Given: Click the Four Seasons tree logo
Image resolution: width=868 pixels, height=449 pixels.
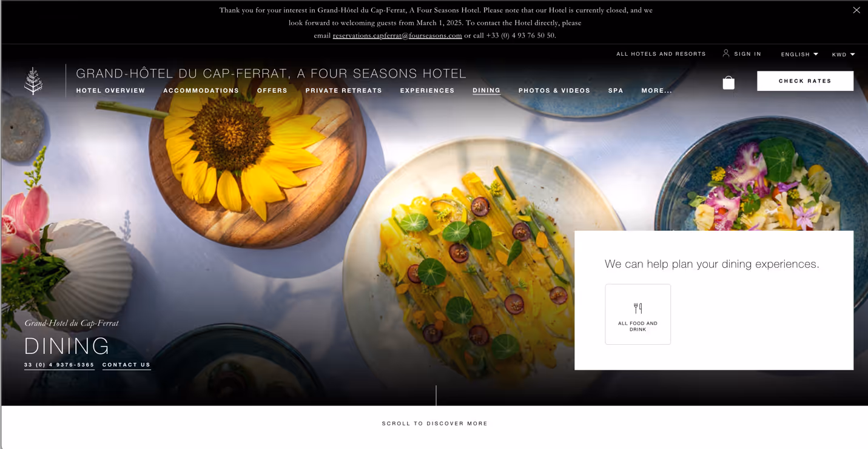Looking at the screenshot, I should (33, 81).
